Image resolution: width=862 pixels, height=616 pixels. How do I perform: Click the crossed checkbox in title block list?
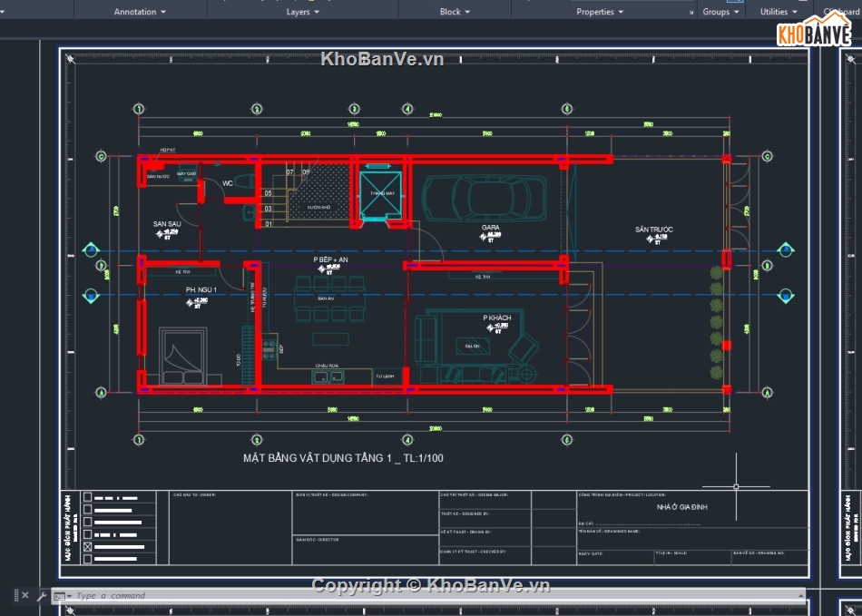88,547
